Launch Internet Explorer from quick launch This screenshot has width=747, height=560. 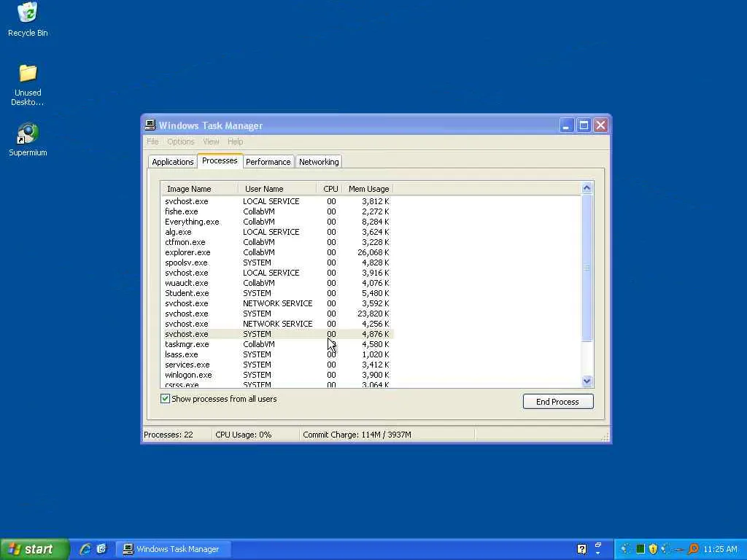pos(86,549)
